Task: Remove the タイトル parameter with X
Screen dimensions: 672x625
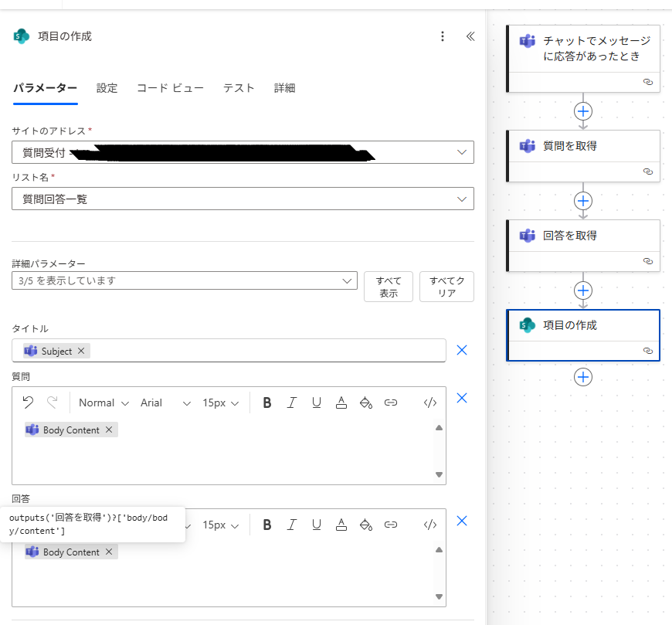Action: pos(462,350)
